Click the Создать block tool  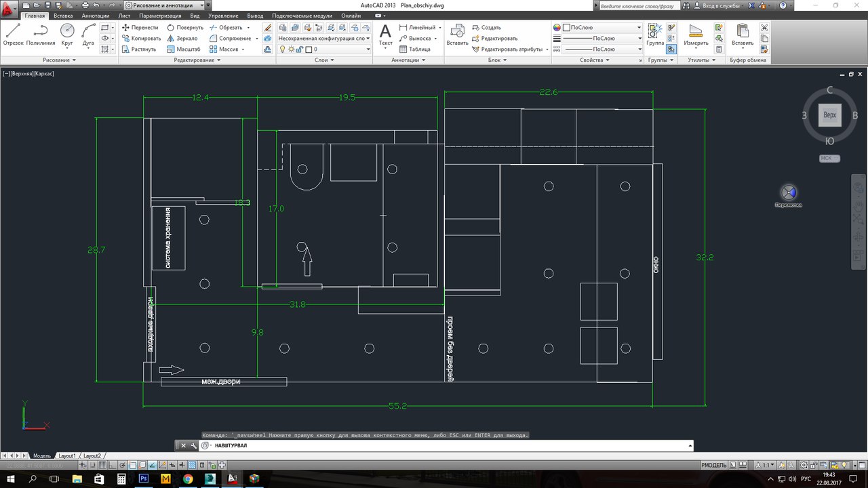pos(486,28)
